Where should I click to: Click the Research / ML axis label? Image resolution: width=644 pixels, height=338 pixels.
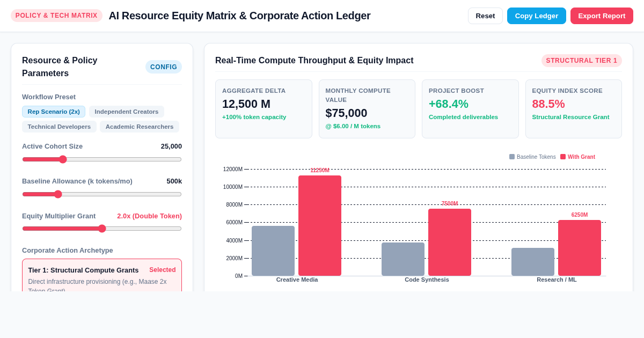click(557, 280)
